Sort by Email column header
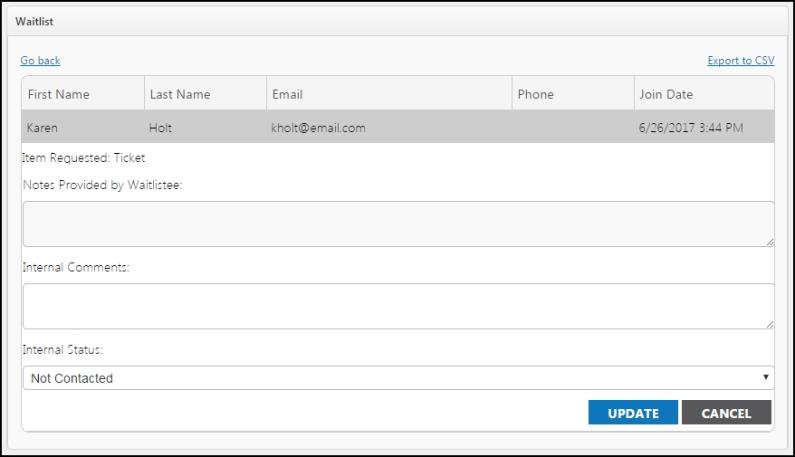This screenshot has width=795, height=457. 287,94
